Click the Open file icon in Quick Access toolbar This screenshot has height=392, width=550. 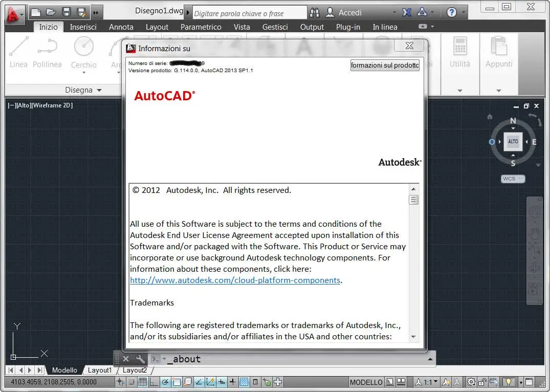coord(51,13)
